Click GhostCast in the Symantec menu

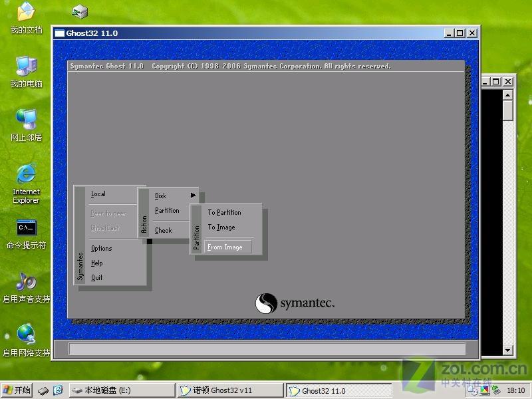point(105,228)
